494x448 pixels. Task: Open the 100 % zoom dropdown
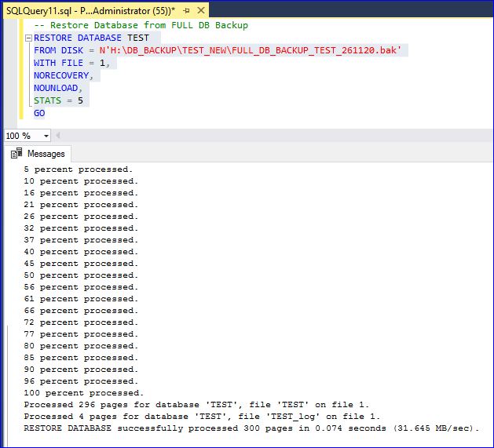(46, 136)
